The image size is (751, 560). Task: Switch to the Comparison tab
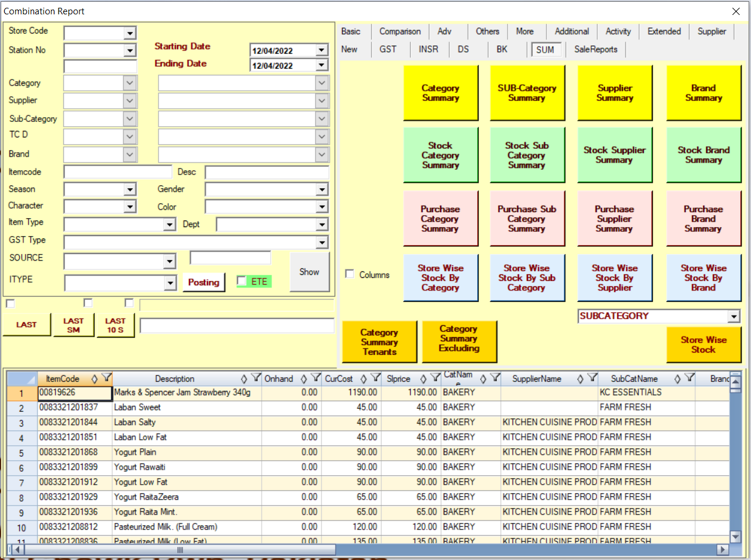point(400,31)
